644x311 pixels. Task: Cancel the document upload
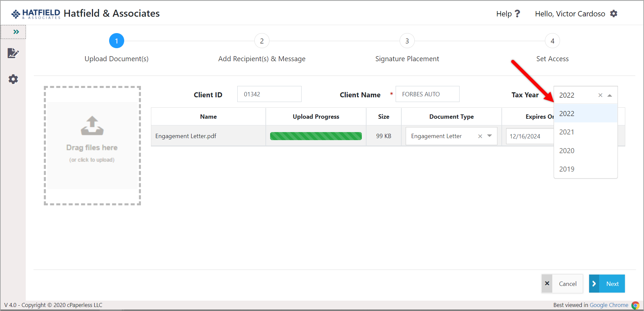(562, 284)
